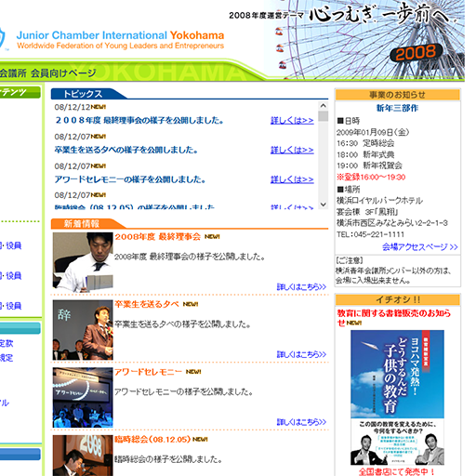Click down arrow of the topics scrollbar
The height and width of the screenshot is (476, 476).
[x=324, y=205]
